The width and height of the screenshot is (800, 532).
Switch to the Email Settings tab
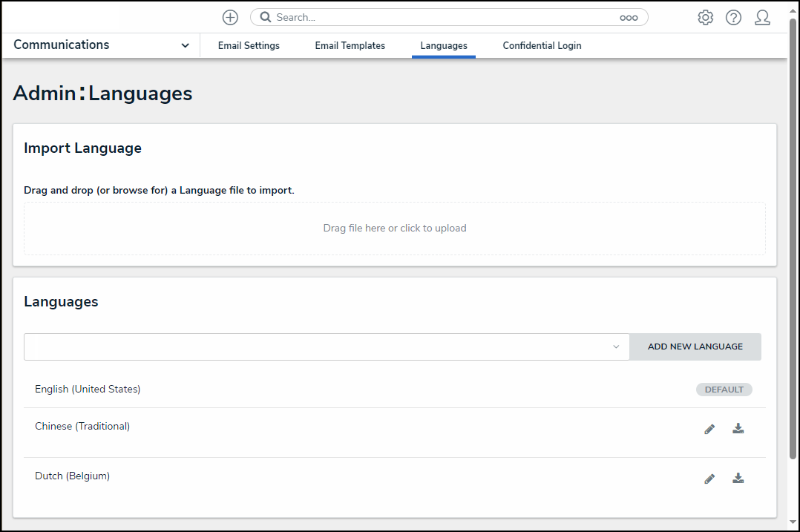coord(249,46)
